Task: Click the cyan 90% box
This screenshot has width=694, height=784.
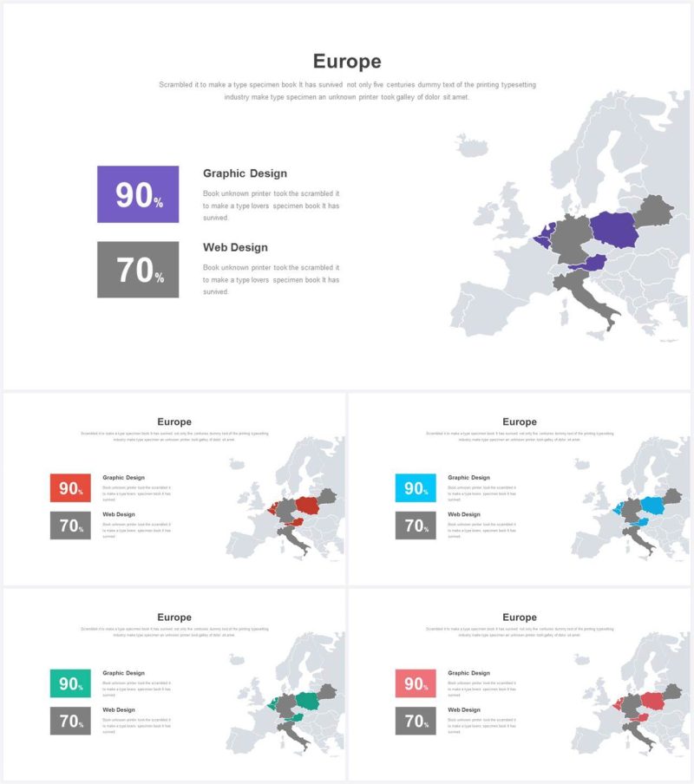Action: (416, 487)
